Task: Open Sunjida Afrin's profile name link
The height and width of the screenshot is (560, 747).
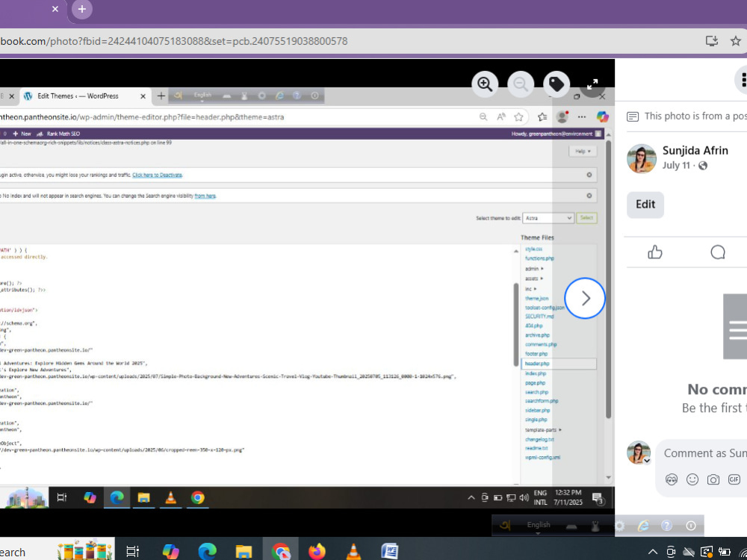Action: [695, 151]
